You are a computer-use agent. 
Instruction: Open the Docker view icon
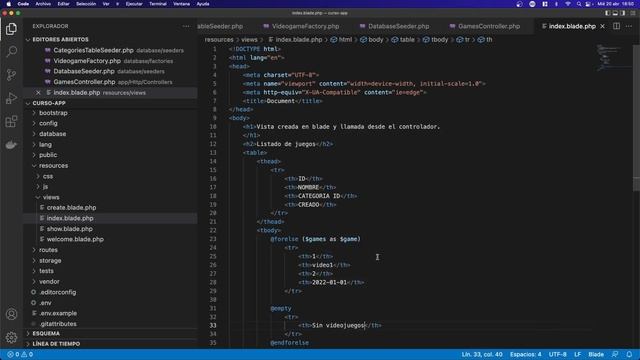pos(11,144)
